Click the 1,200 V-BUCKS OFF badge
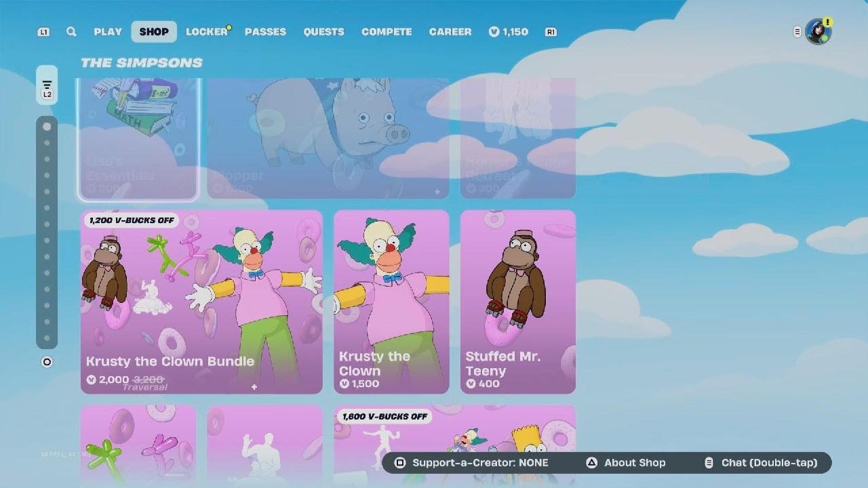Viewport: 868px width, 488px height. (132, 220)
